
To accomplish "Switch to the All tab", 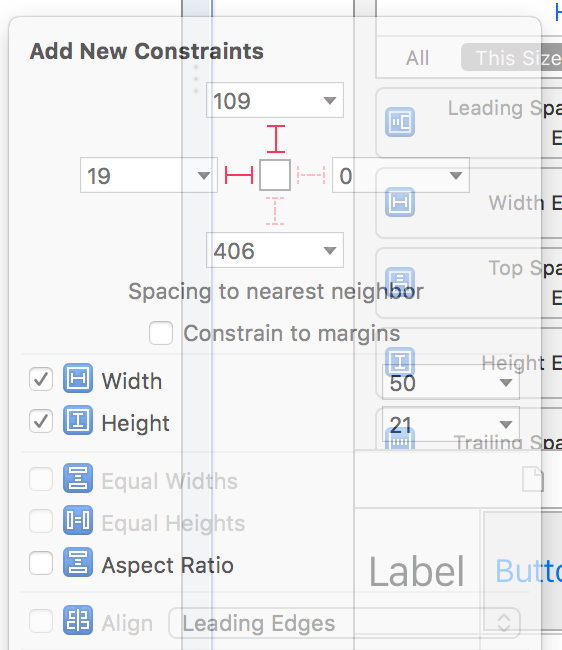I will click(417, 58).
